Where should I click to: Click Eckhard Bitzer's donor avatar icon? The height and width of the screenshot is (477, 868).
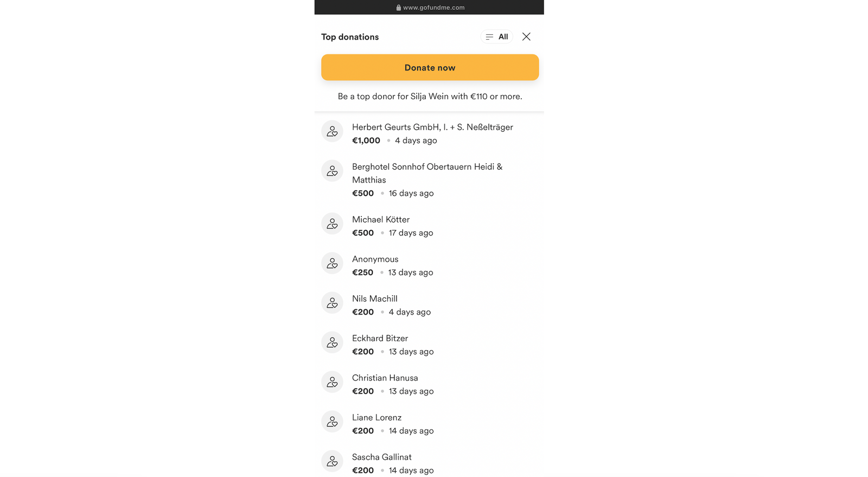pos(332,342)
